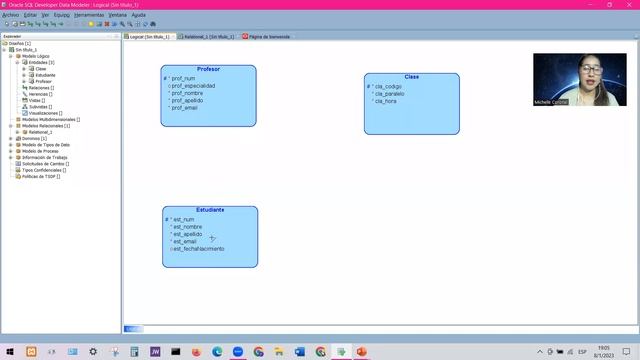Expand the Dominios node
Screen dimensions: 640x360
point(11,138)
